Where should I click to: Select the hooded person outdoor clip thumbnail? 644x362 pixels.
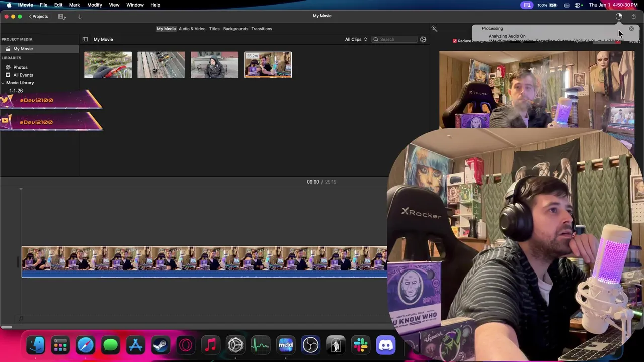click(x=214, y=65)
